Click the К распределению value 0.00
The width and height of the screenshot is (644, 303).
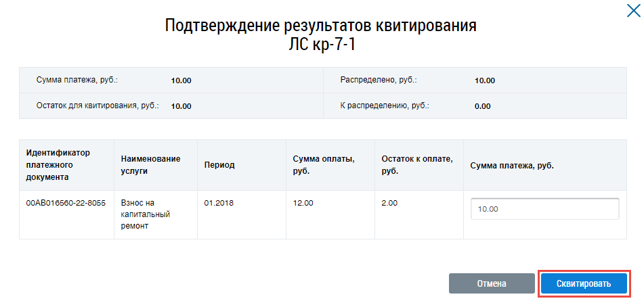pyautogui.click(x=482, y=106)
